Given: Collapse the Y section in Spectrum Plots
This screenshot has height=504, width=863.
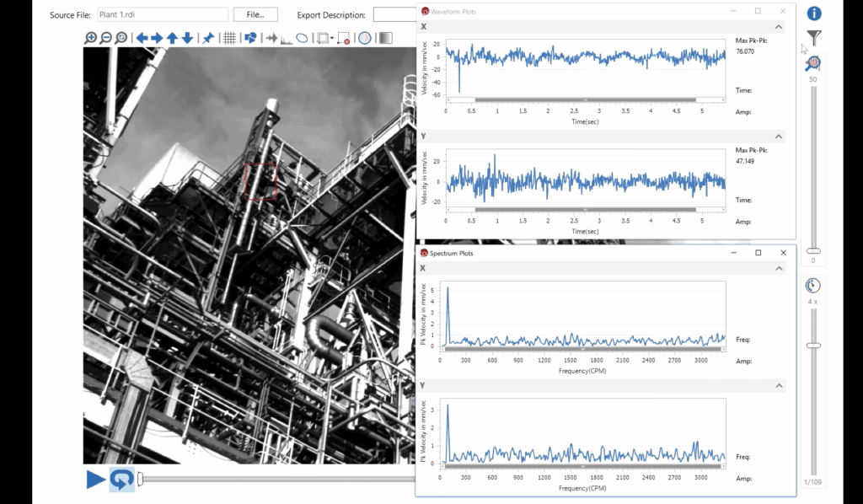Looking at the screenshot, I should pyautogui.click(x=778, y=385).
